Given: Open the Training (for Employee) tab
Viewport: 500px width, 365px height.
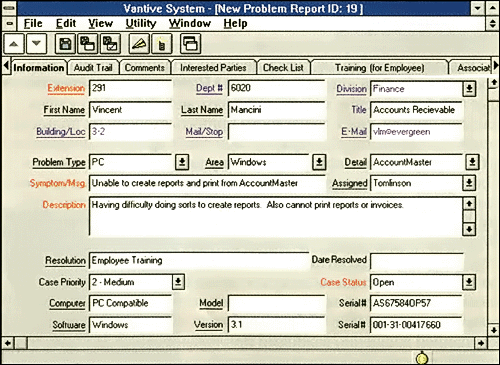Looking at the screenshot, I should click(x=379, y=68).
